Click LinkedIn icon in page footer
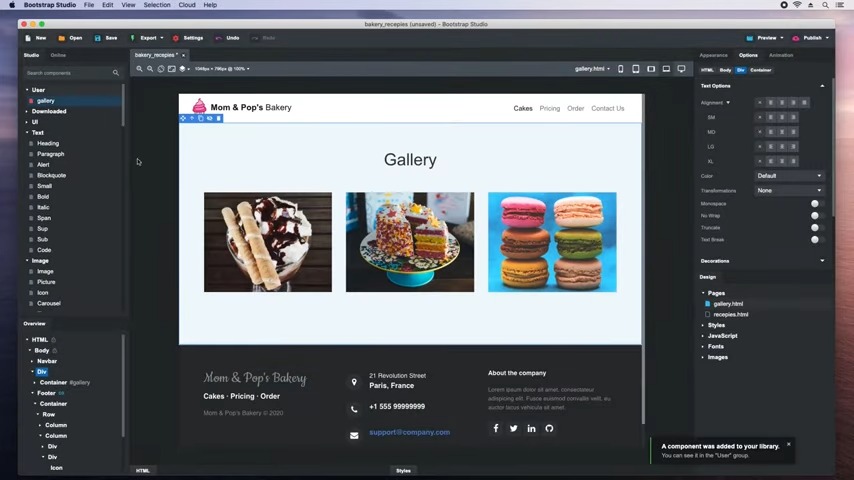Image resolution: width=854 pixels, height=480 pixels. 532,428
